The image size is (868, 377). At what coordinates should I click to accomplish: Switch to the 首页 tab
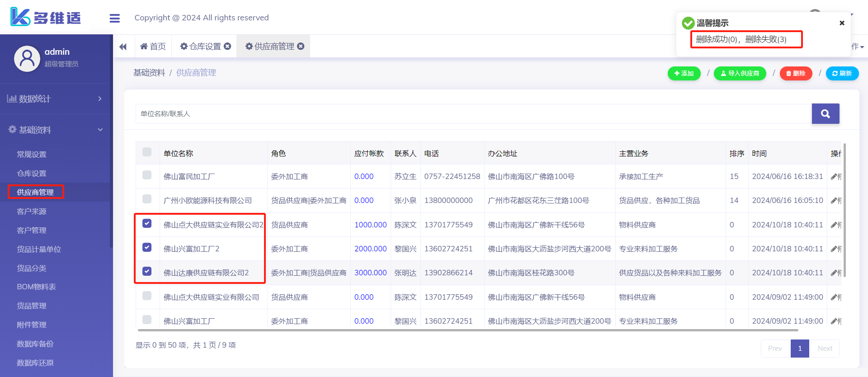tap(153, 47)
